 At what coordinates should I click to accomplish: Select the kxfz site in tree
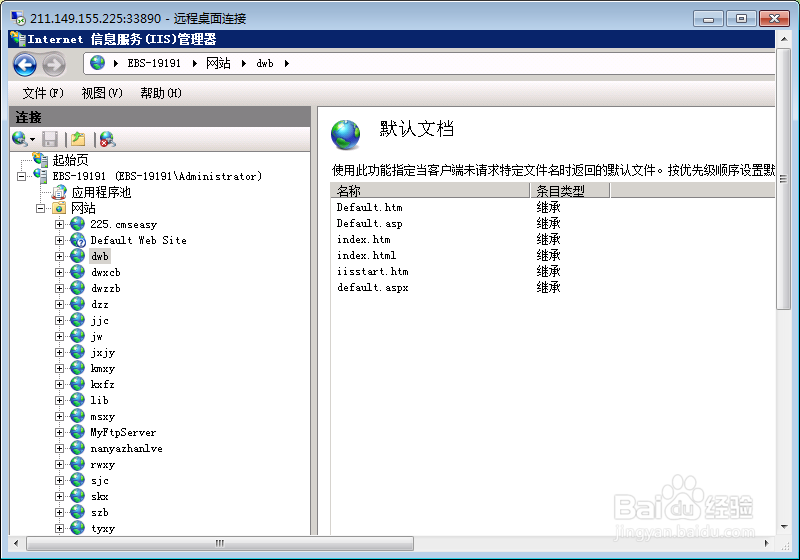[103, 384]
